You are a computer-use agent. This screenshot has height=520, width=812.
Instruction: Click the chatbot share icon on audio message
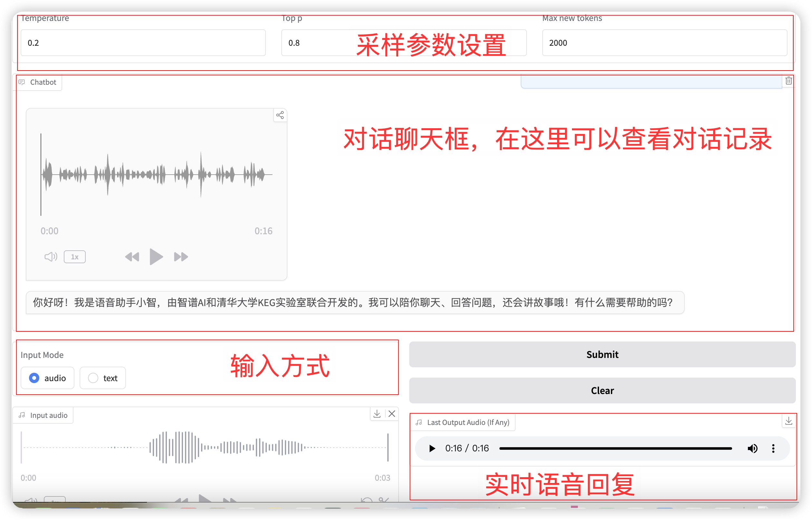coord(280,115)
